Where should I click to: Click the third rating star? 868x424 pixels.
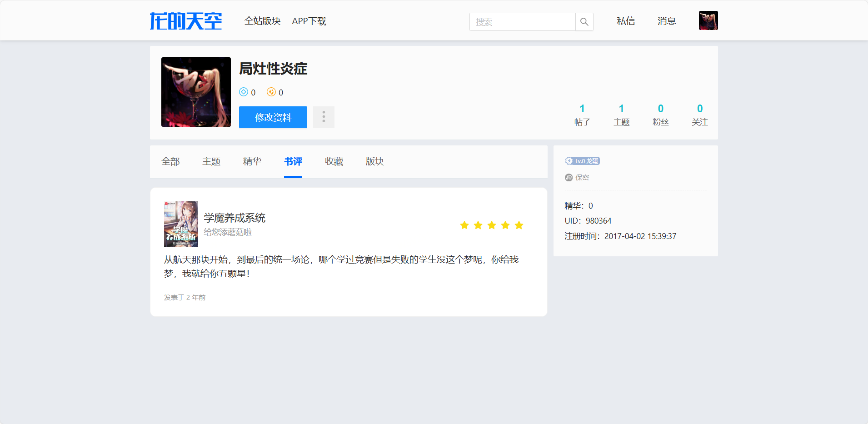tap(492, 225)
